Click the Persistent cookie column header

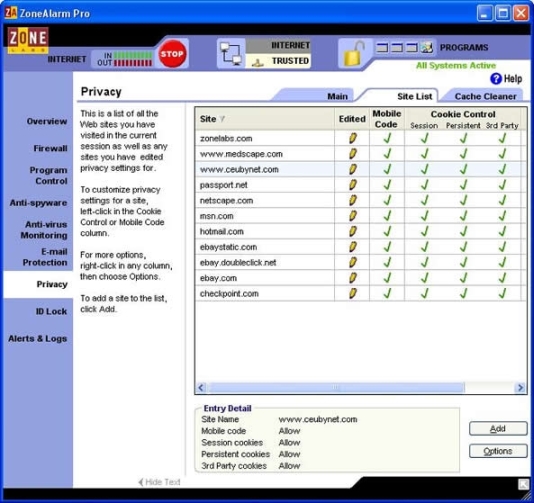click(x=463, y=126)
